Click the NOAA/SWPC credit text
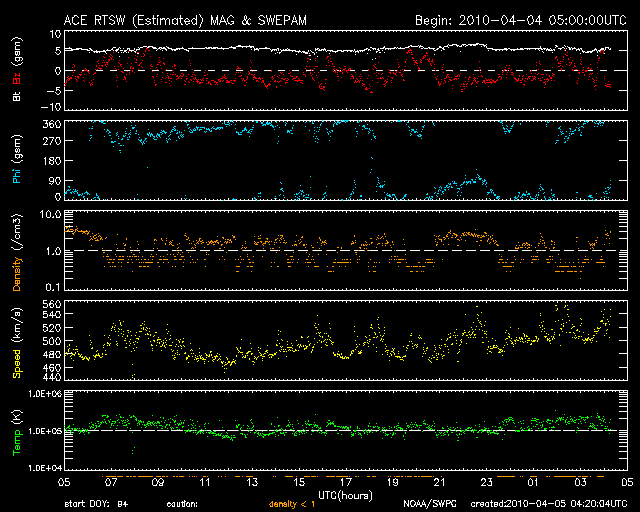Viewport: 640px width, 512px height. [427, 505]
